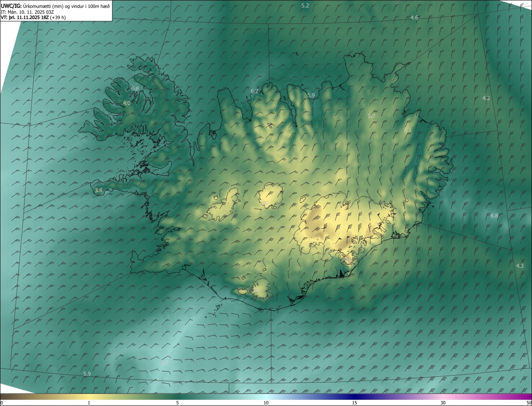This screenshot has width=532, height=406.
Task: Select the colorbar tick label "5"
Action: (177, 403)
